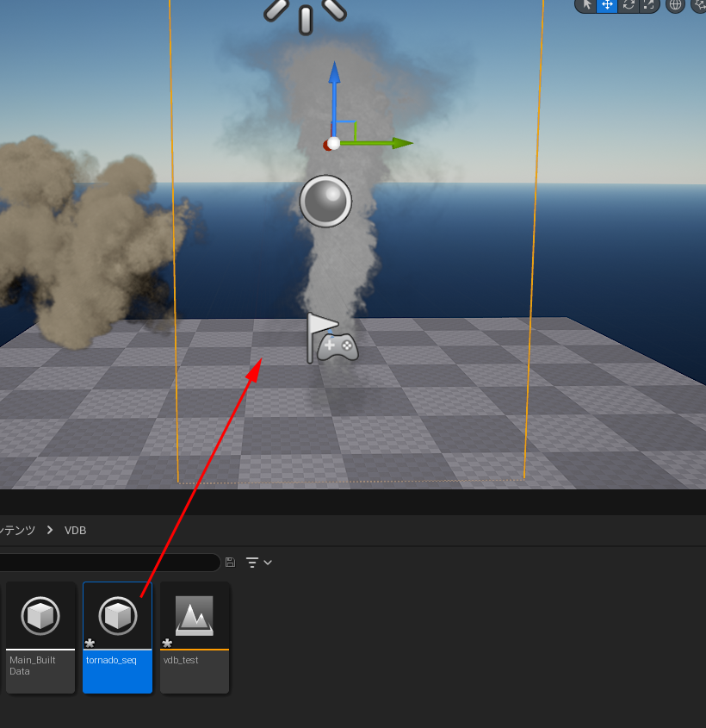This screenshot has height=728, width=706.
Task: Open the Content Browser filter dropdown
Action: tap(258, 563)
